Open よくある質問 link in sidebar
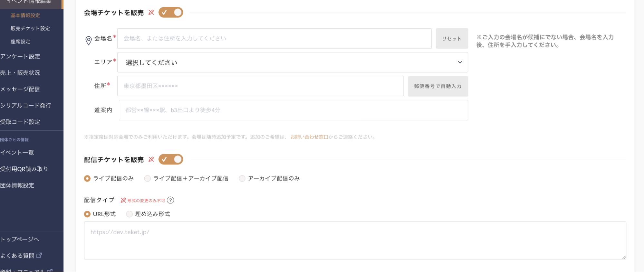Screen dimensions: 644x272 pyautogui.click(x=17, y=256)
